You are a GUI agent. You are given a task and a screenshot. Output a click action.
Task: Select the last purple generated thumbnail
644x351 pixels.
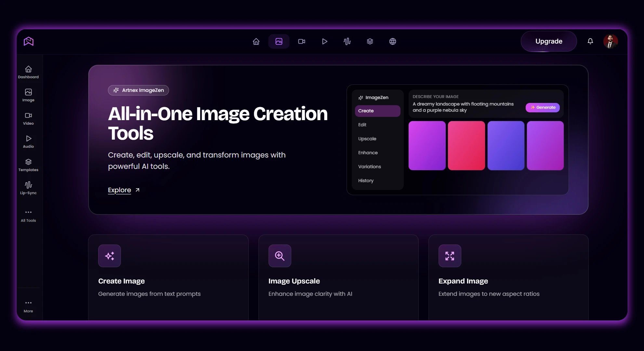click(x=545, y=145)
